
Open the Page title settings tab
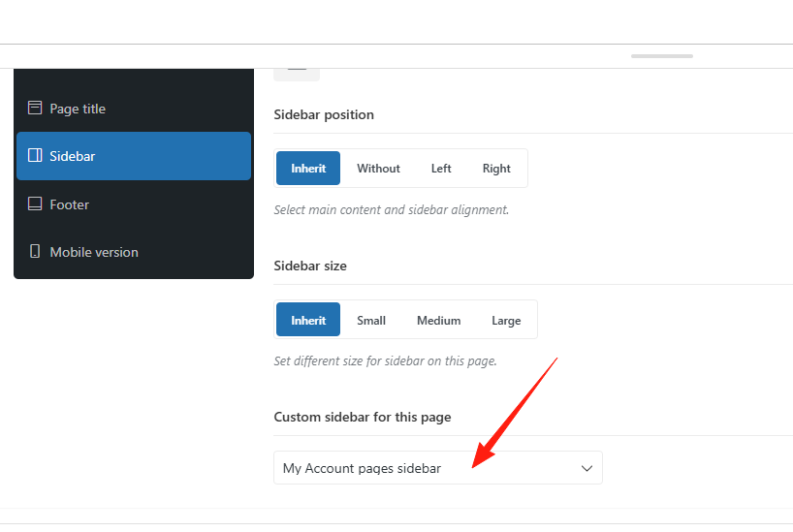point(78,109)
